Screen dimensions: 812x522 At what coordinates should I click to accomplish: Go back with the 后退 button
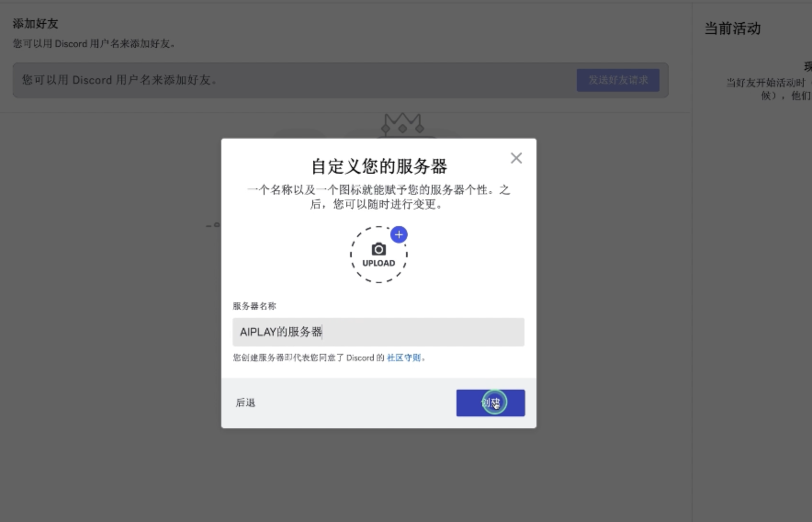(245, 403)
